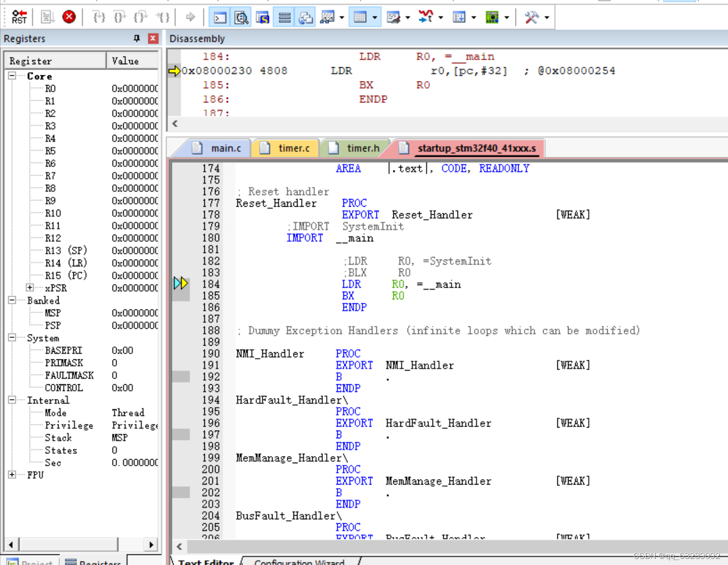This screenshot has width=728, height=565.
Task: Reset the CPU with the RST button
Action: (19, 16)
